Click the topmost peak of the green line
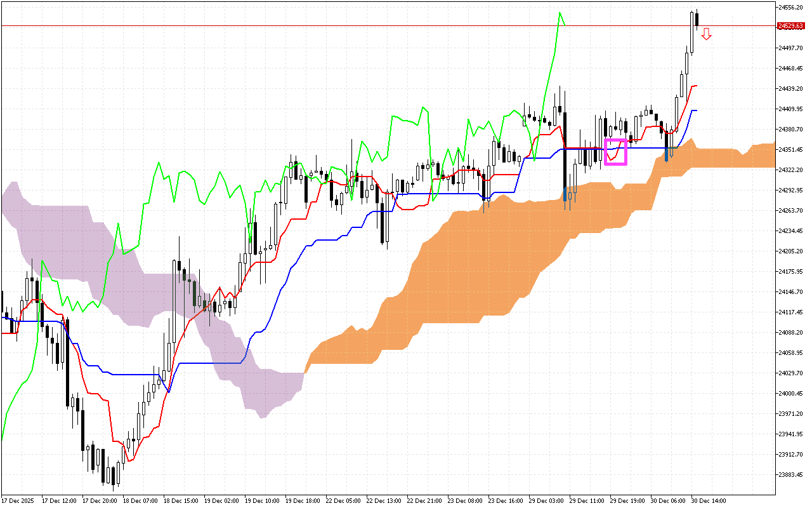 tap(560, 12)
